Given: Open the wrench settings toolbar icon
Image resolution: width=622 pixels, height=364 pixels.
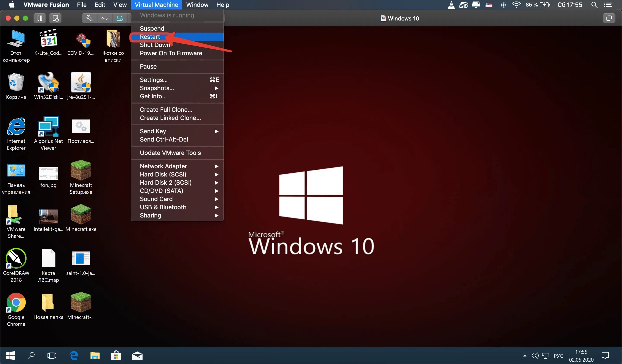Looking at the screenshot, I should [x=89, y=18].
